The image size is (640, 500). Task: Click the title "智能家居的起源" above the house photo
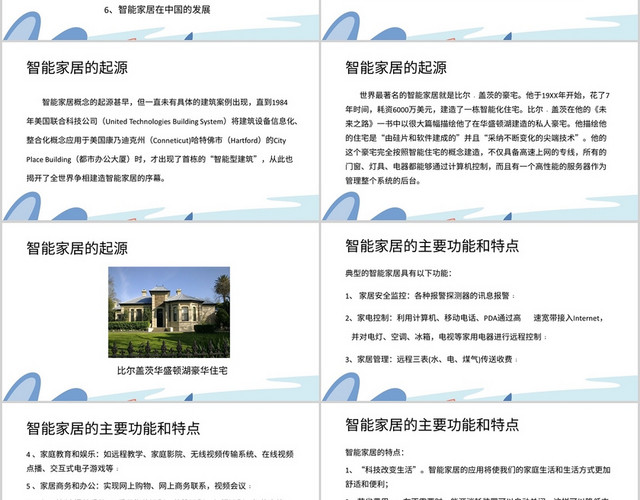tap(77, 248)
